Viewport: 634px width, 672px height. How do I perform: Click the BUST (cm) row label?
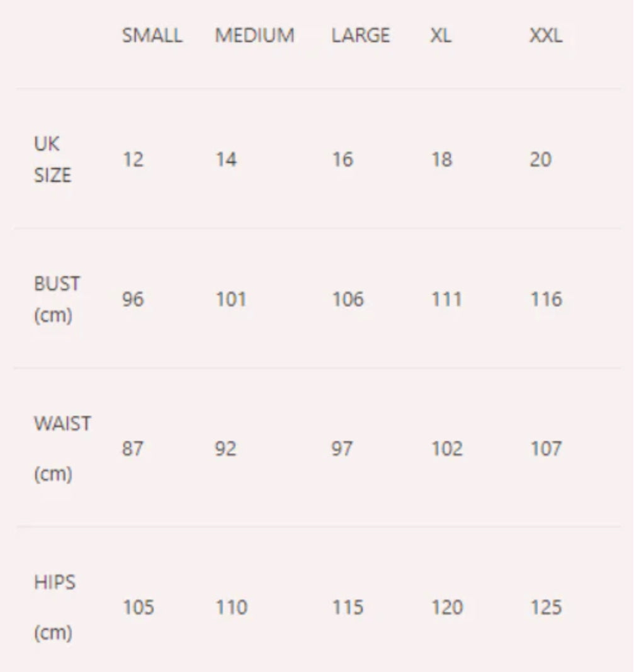[x=57, y=299]
